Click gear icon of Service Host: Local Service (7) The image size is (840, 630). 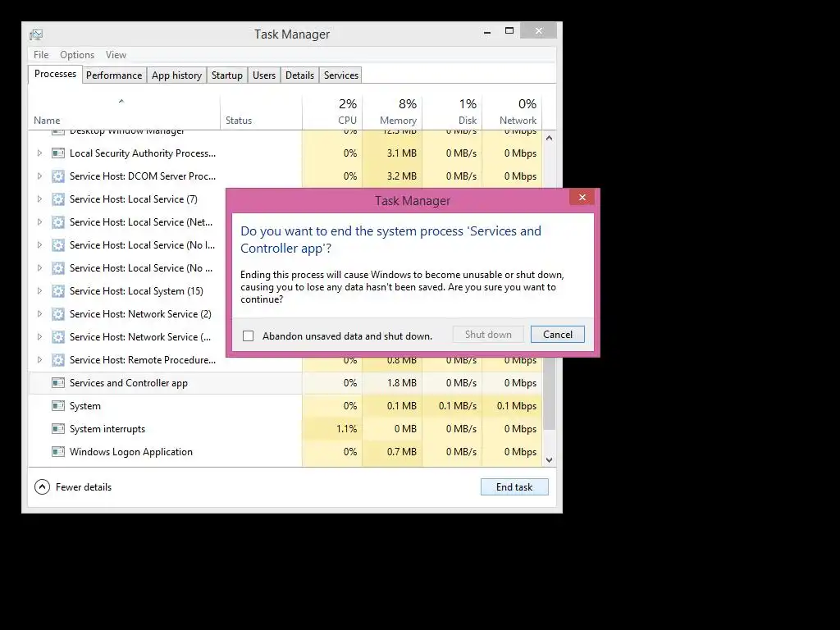click(x=58, y=199)
